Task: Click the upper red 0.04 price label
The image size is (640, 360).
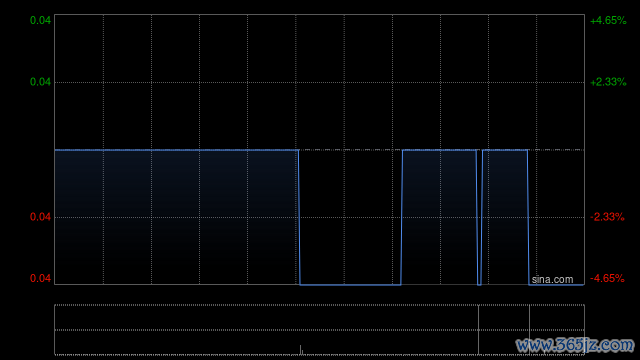Action: click(x=40, y=217)
